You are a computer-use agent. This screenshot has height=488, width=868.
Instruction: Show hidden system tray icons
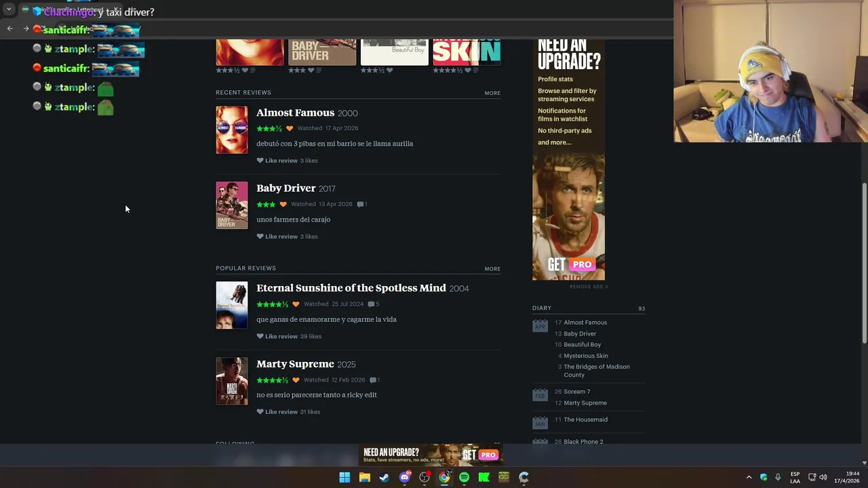click(x=749, y=477)
